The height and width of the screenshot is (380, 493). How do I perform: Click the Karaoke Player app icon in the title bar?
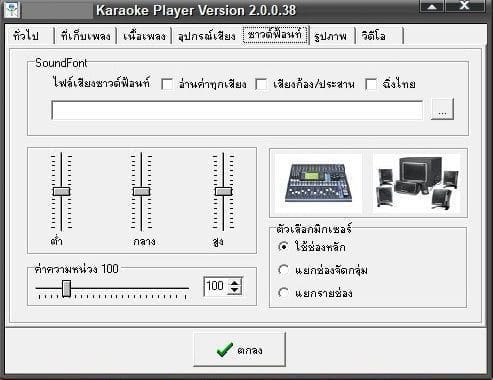[12, 10]
